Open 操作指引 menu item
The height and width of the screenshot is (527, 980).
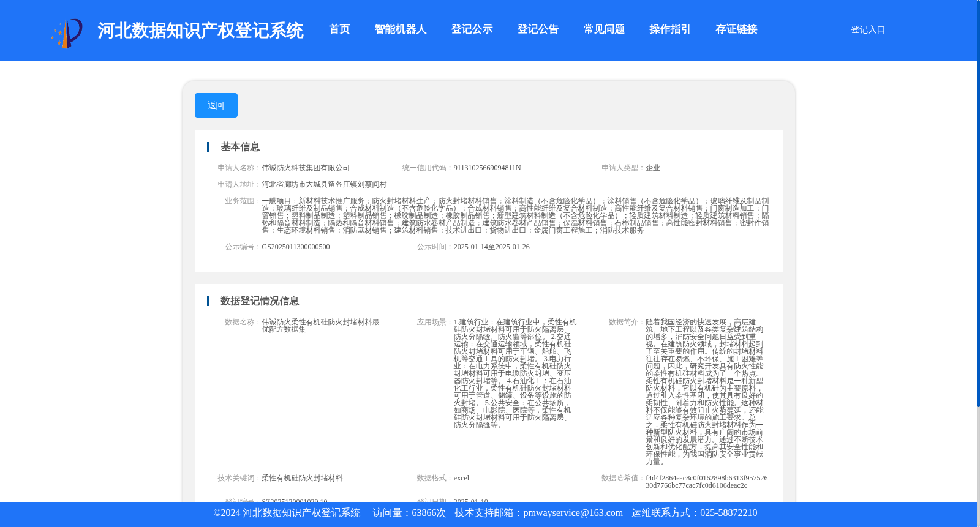point(670,29)
